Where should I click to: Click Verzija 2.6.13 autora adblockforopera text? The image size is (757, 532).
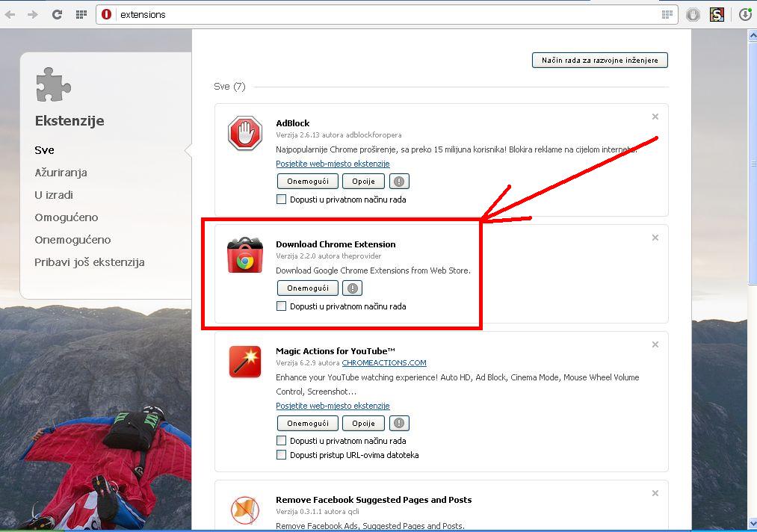click(339, 134)
